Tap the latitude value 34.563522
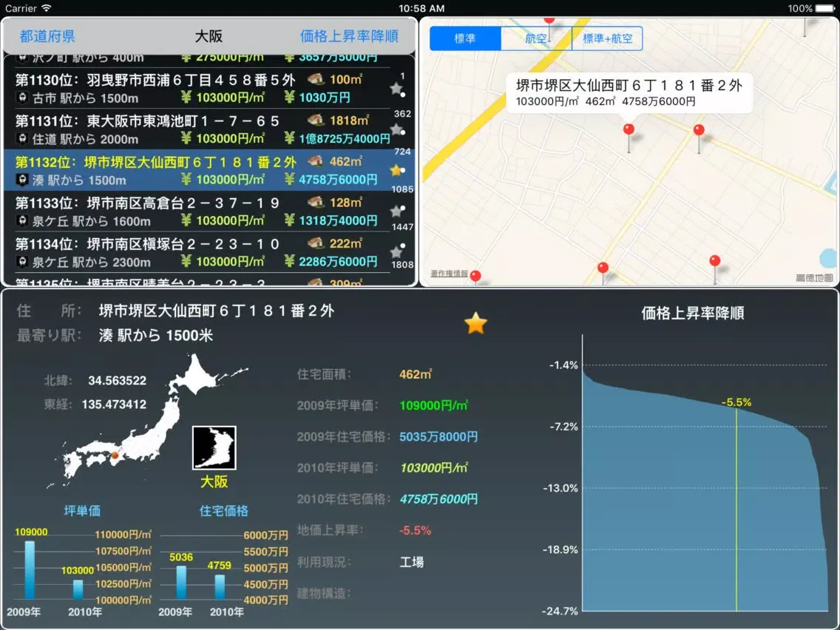Screen dimensions: 840x630 coord(117,380)
